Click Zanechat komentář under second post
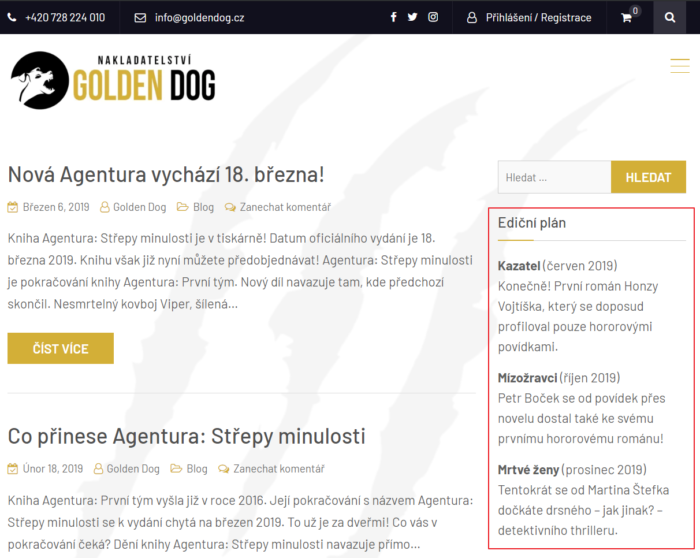Viewport: 700px width, 558px height. pyautogui.click(x=279, y=469)
